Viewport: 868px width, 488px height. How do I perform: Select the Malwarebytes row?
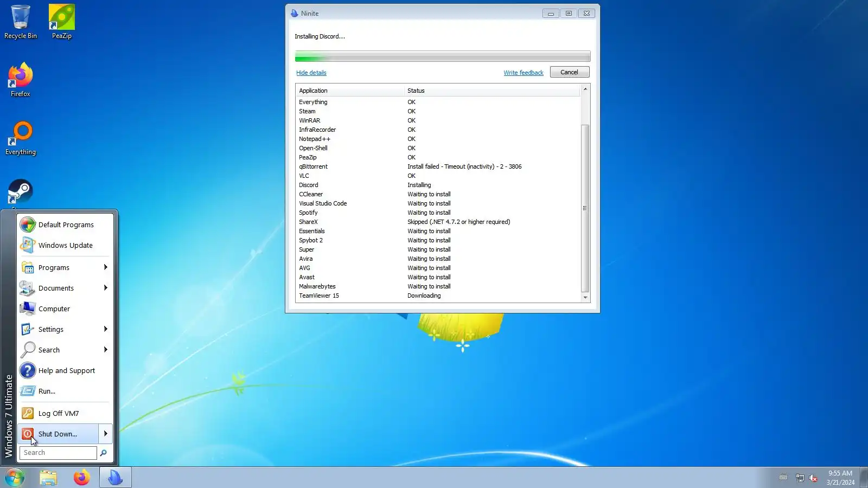pyautogui.click(x=438, y=286)
